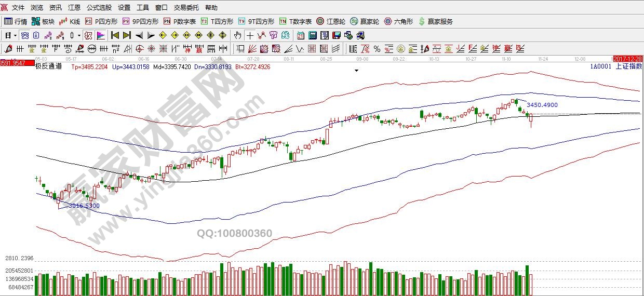Open the 公式选股 menu
The image size is (644, 296).
pyautogui.click(x=99, y=8)
